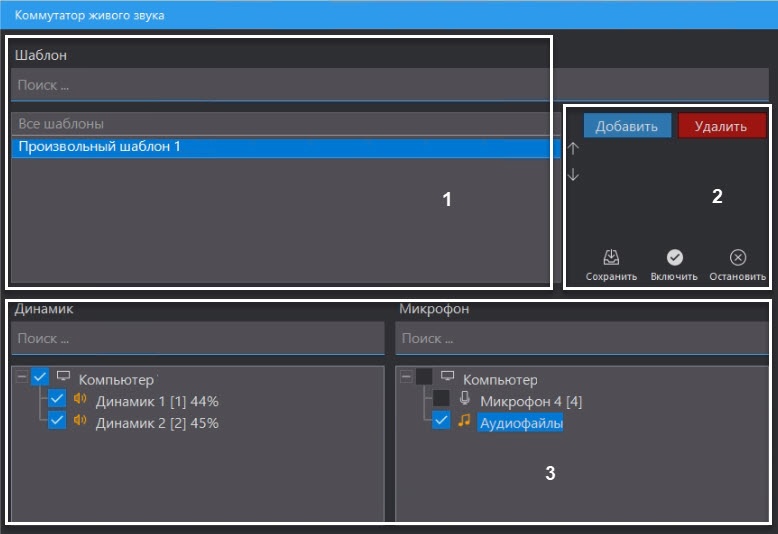The height and width of the screenshot is (534, 778).
Task: Click the template search field
Action: (280, 86)
